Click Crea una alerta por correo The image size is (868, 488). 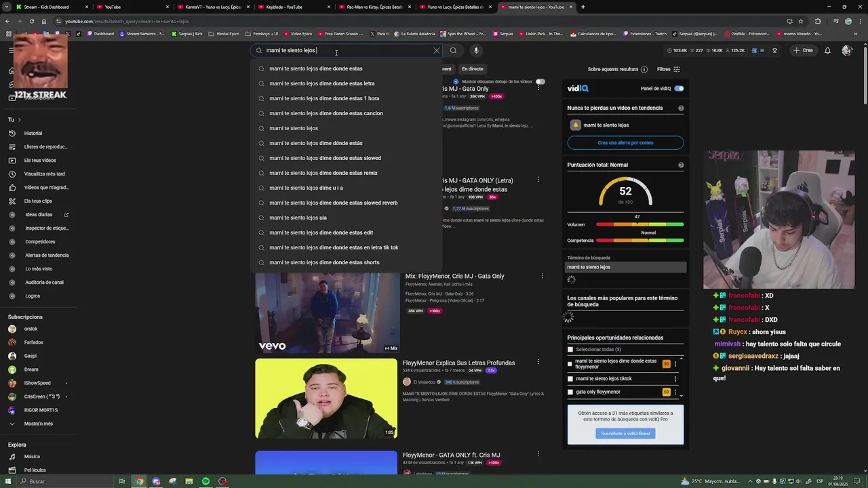coord(625,143)
